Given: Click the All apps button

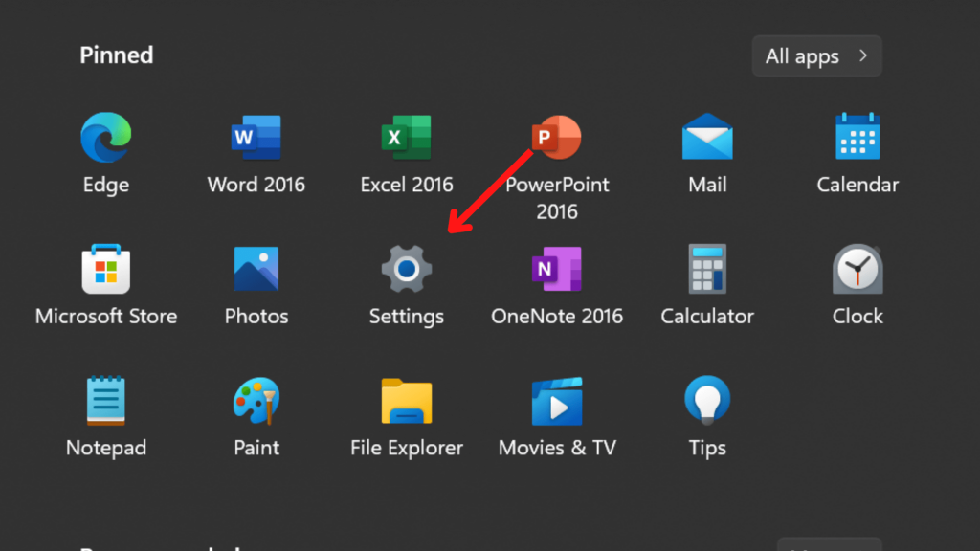Looking at the screenshot, I should [817, 56].
